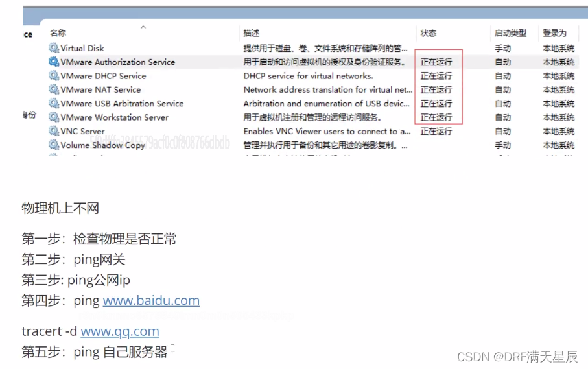The width and height of the screenshot is (588, 369).
Task: Click the 第三步: ping公网ip line
Action: click(x=76, y=280)
